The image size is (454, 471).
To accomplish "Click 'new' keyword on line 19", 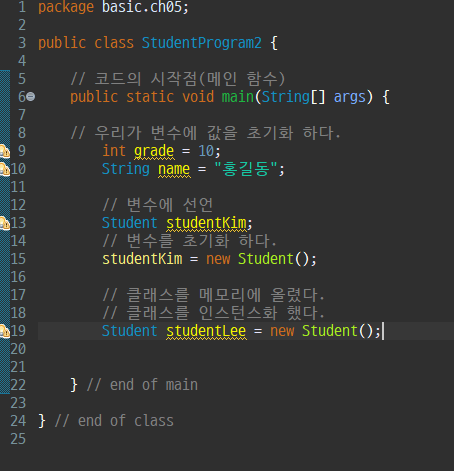I will coord(282,331).
